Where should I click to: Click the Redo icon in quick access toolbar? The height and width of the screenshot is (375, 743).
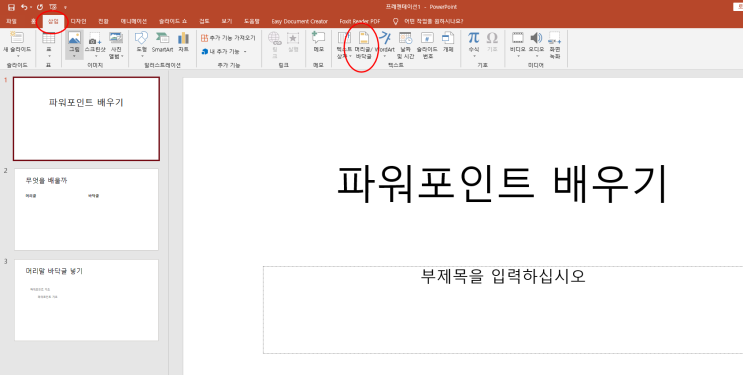pos(40,7)
